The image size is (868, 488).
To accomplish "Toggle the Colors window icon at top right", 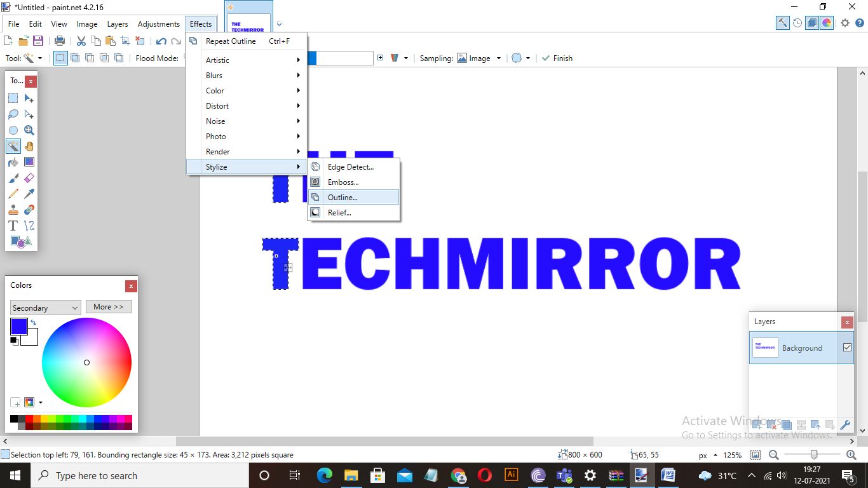I will [x=827, y=23].
